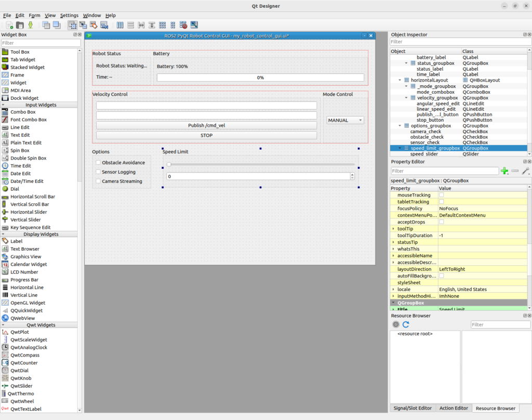This screenshot has width=532, height=420.
Task: Click the Bring to Front toolbar icon
Action: [57, 25]
